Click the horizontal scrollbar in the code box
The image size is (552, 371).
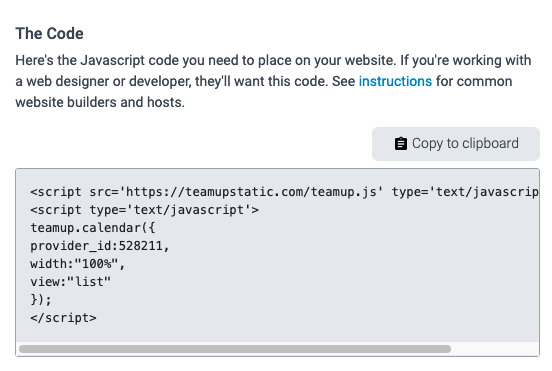(x=235, y=349)
